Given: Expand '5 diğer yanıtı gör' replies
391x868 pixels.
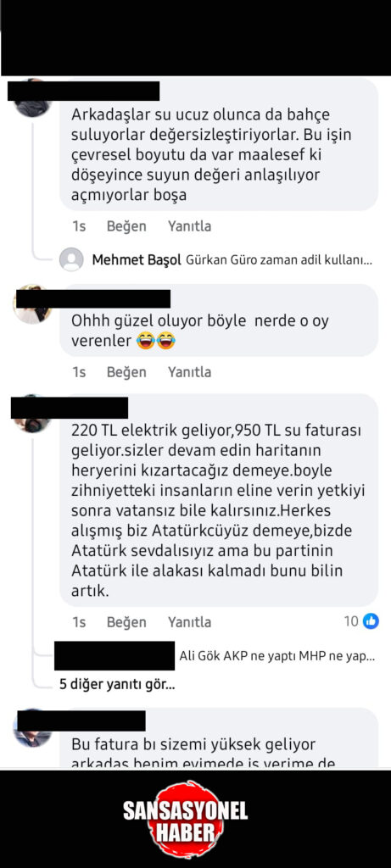Looking at the screenshot, I should click(x=117, y=685).
